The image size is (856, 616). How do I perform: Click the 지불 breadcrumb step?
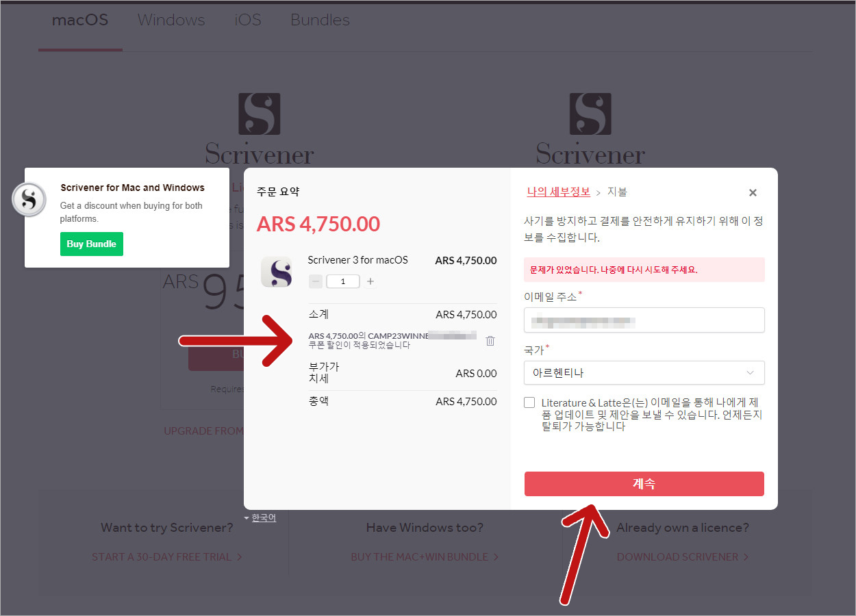[x=617, y=192]
